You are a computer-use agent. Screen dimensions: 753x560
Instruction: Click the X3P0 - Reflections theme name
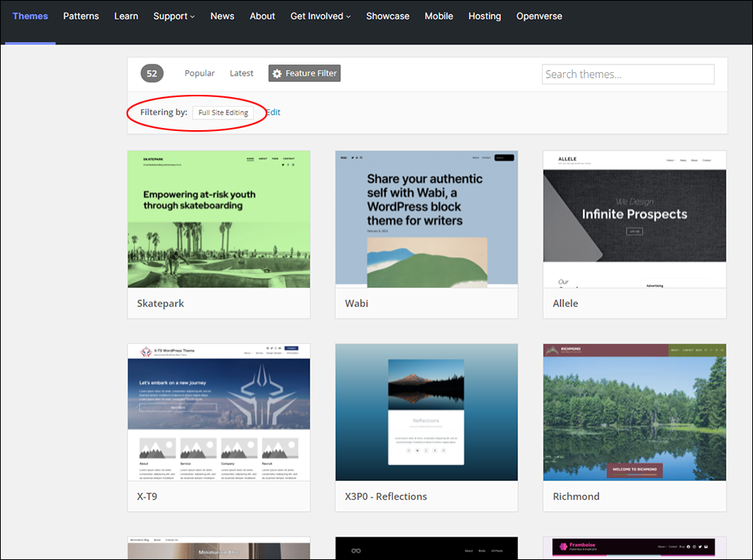pos(386,496)
